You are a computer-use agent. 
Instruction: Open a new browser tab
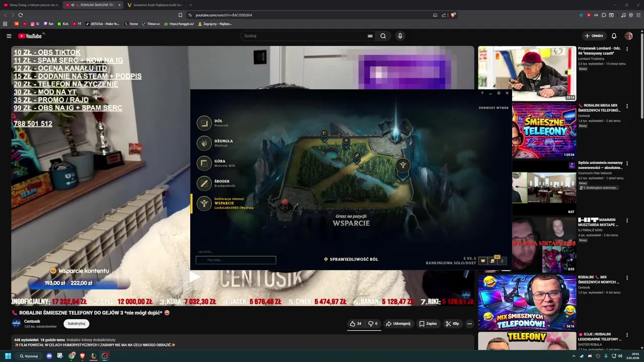[x=190, y=5]
